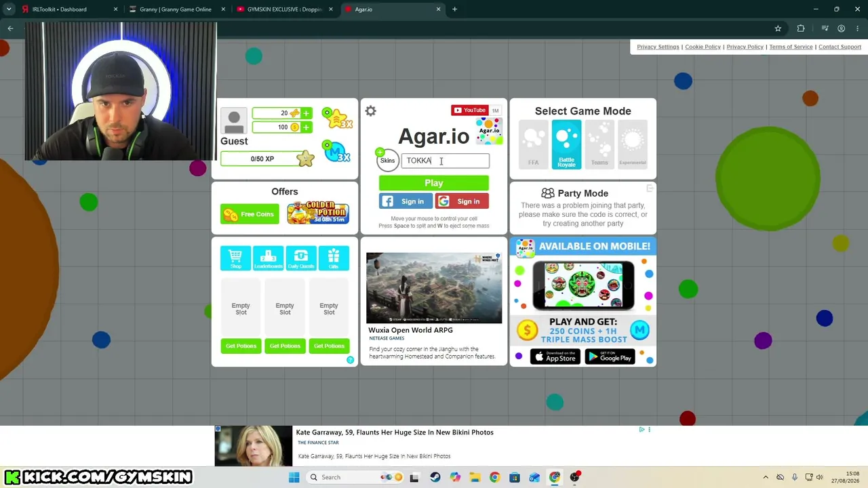
Task: Open the Daily Quests chest icon
Action: [x=301, y=258]
